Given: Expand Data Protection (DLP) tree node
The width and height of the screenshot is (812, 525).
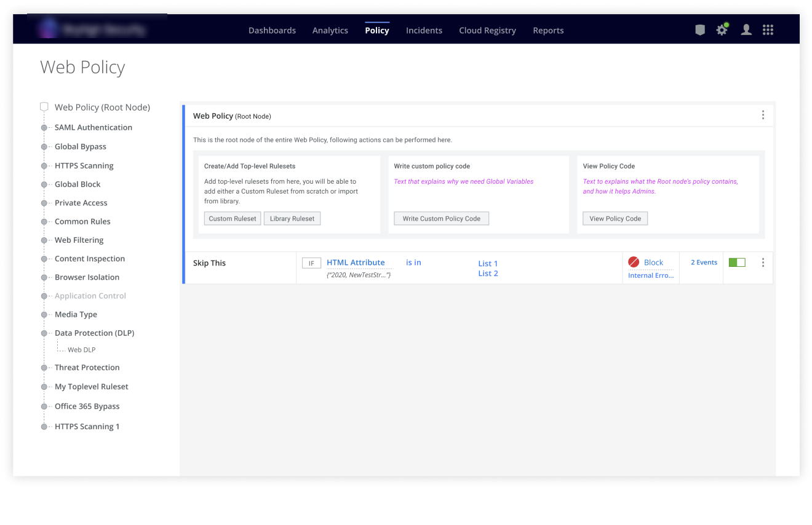Looking at the screenshot, I should tap(44, 333).
